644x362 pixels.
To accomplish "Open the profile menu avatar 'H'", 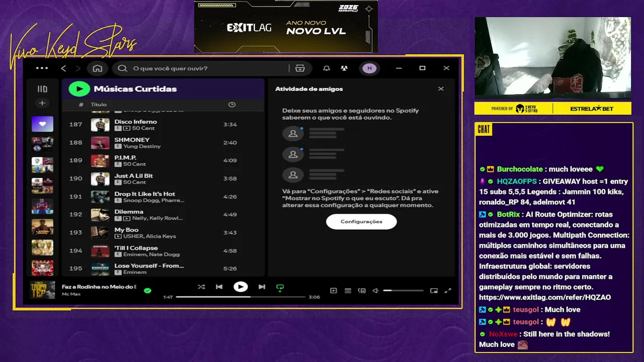I will coord(370,68).
